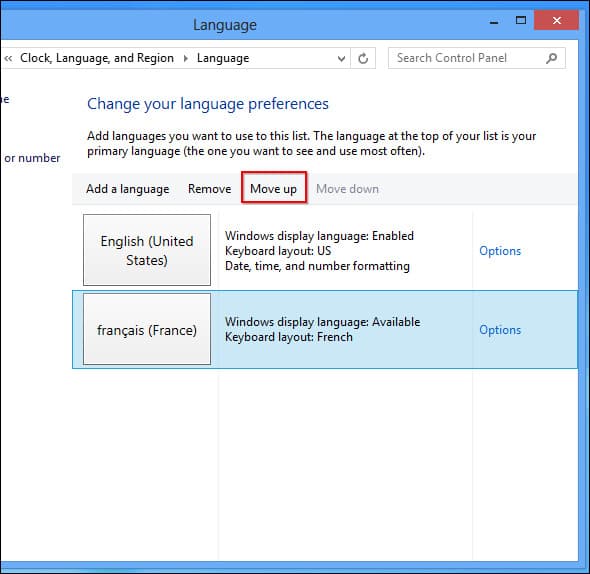Image resolution: width=590 pixels, height=574 pixels.
Task: Open Options for English (United States)
Action: pos(500,251)
